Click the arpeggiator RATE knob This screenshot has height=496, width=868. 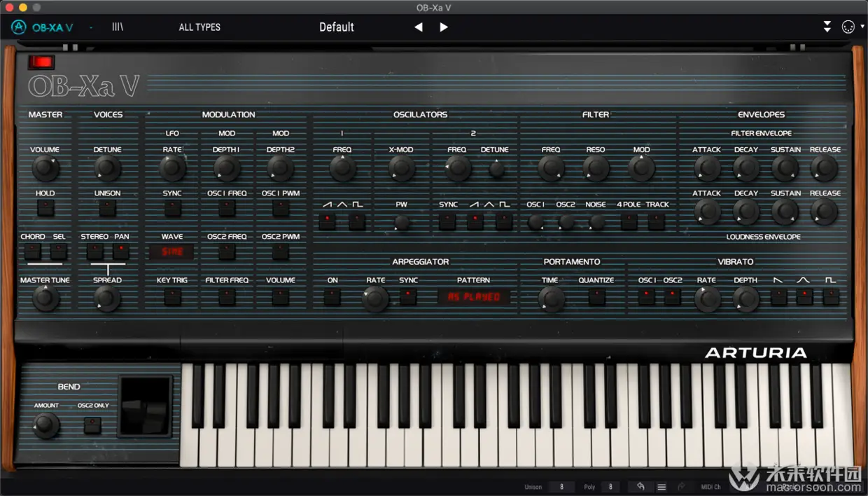coord(375,299)
